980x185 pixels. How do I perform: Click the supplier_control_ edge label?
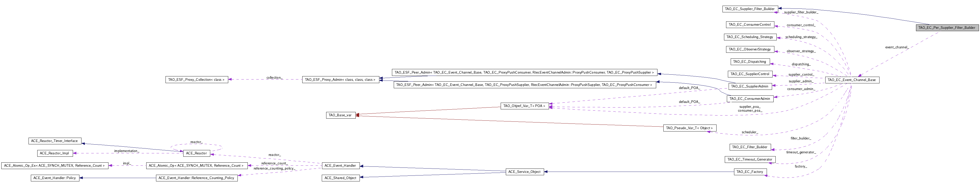click(x=801, y=75)
